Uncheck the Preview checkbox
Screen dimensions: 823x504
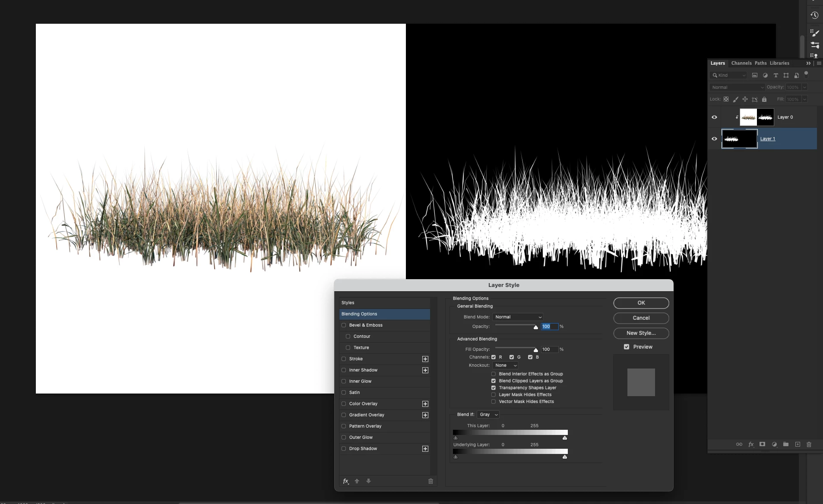point(627,347)
